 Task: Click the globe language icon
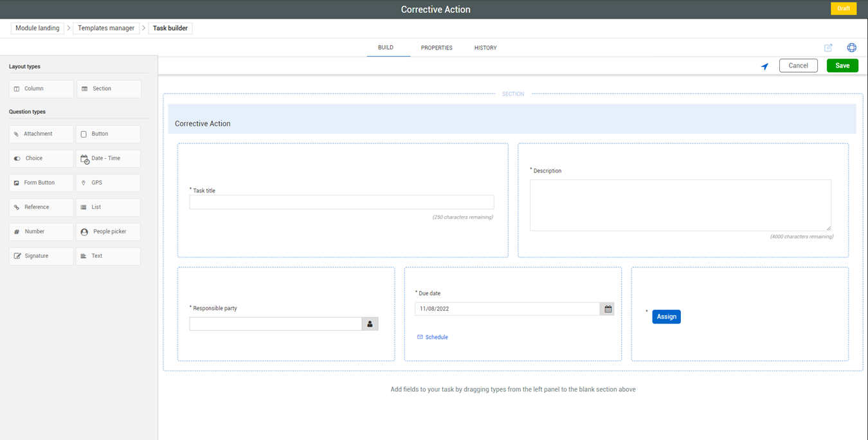pyautogui.click(x=851, y=48)
